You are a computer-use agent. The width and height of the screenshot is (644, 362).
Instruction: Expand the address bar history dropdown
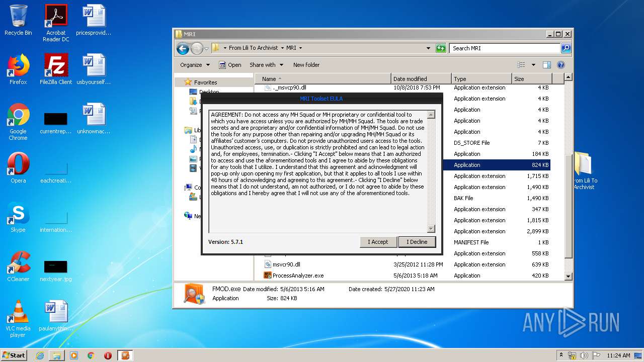click(x=428, y=48)
